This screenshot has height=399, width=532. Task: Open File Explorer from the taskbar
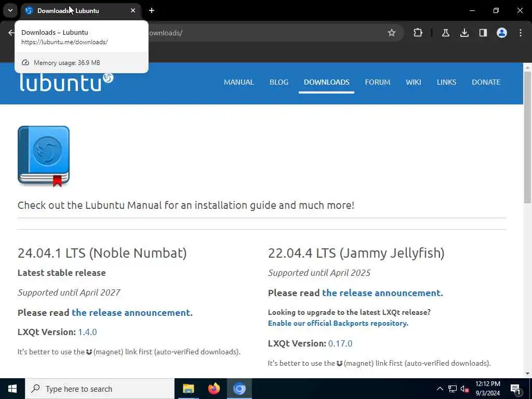coord(188,389)
